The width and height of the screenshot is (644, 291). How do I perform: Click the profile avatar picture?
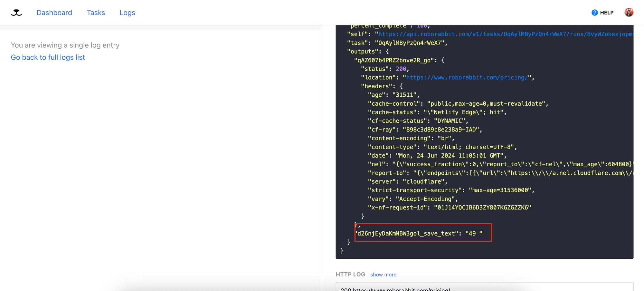pyautogui.click(x=629, y=12)
